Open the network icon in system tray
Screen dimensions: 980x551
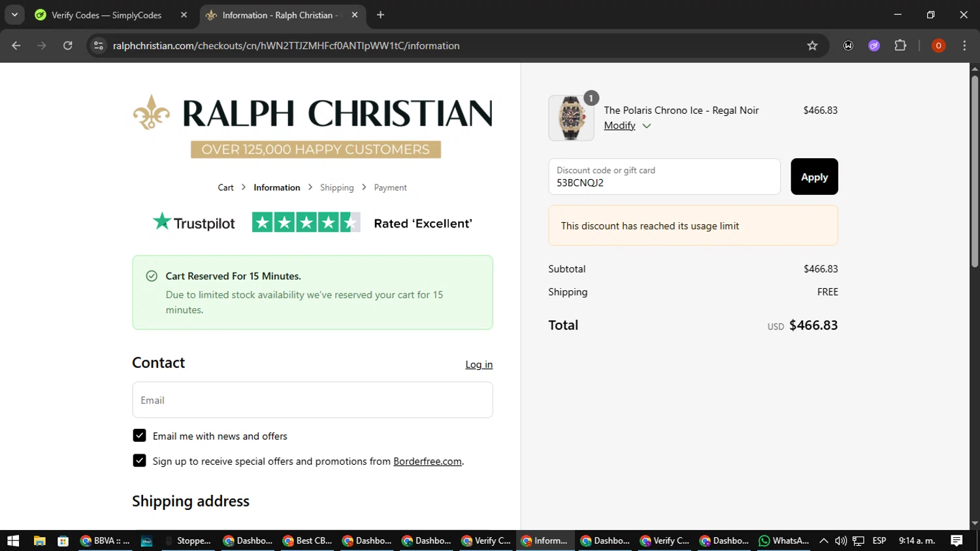(858, 541)
